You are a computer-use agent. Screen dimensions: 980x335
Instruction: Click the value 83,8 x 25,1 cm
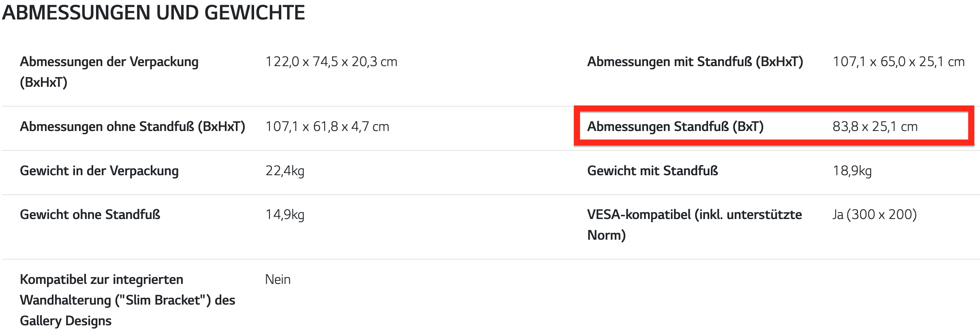pyautogui.click(x=875, y=127)
